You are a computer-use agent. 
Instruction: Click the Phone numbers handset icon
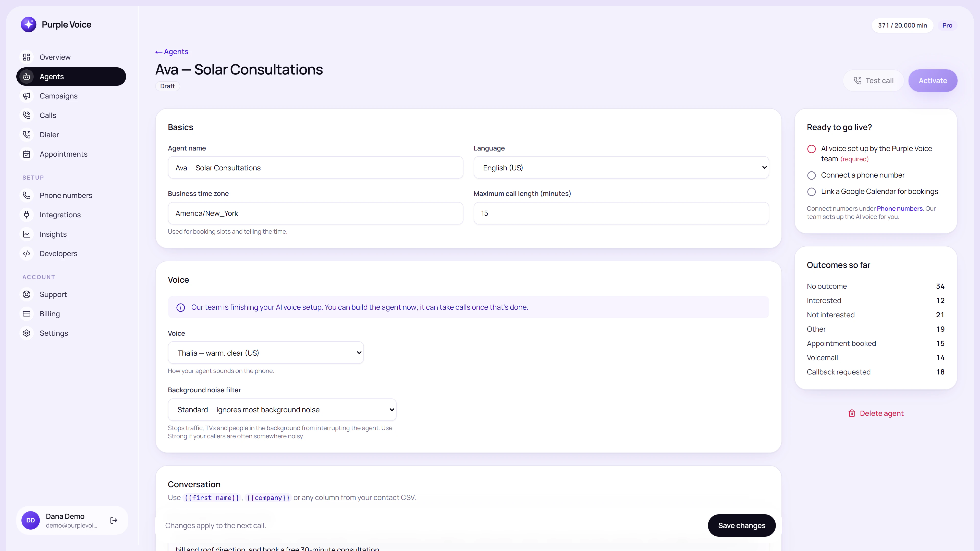(27, 195)
